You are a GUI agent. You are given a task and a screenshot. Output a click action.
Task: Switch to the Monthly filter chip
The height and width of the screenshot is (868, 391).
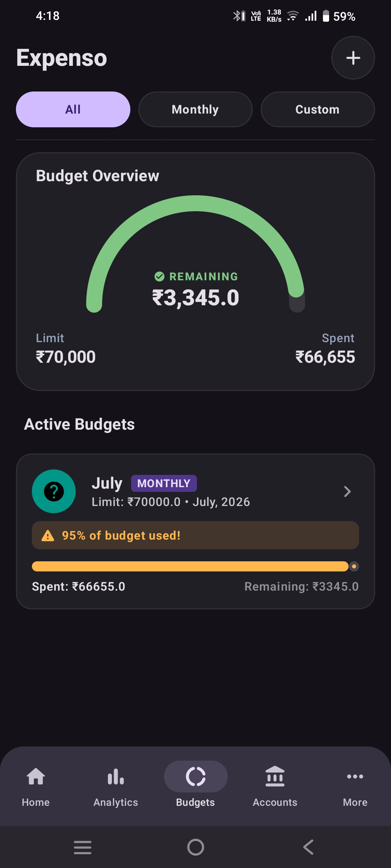coord(195,109)
